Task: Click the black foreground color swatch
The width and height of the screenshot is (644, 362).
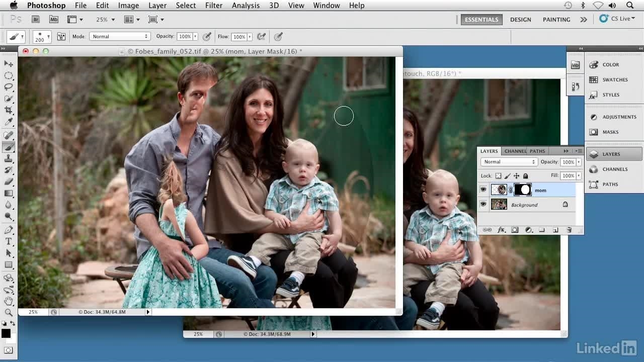Action: click(x=6, y=333)
